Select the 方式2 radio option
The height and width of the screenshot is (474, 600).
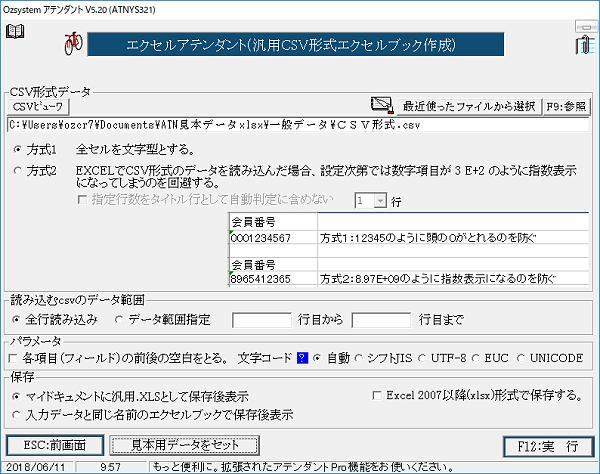tap(17, 171)
